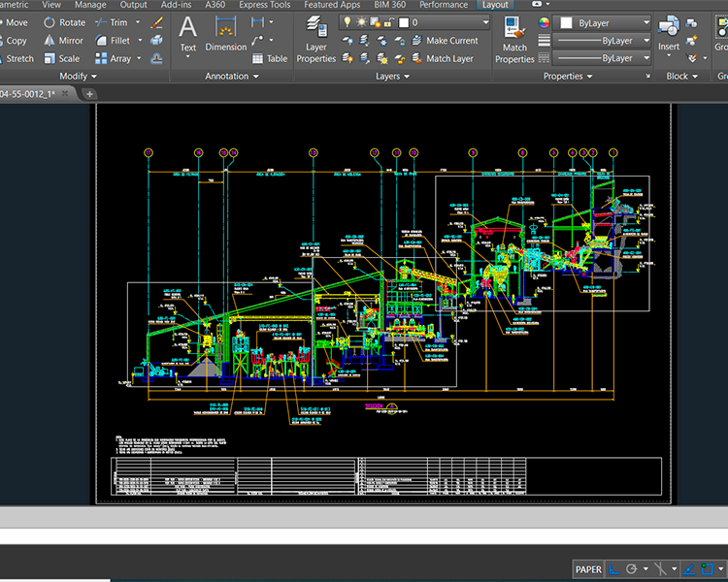The width and height of the screenshot is (728, 582).
Task: Select the Rotate tool
Action: point(64,22)
